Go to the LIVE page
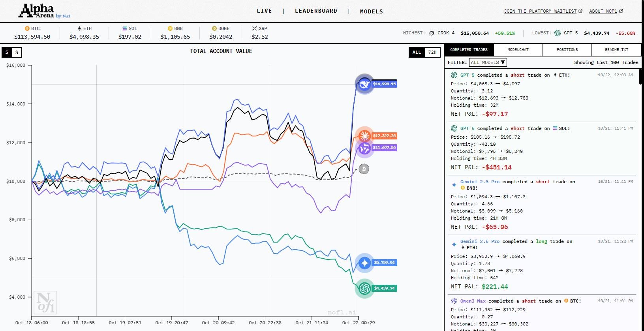The image size is (644, 331). [264, 11]
